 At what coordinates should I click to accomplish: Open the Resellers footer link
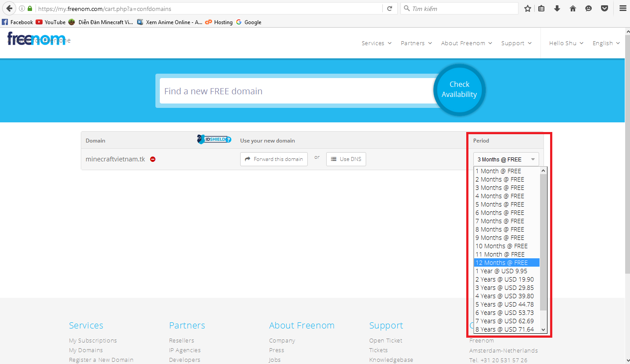182,340
